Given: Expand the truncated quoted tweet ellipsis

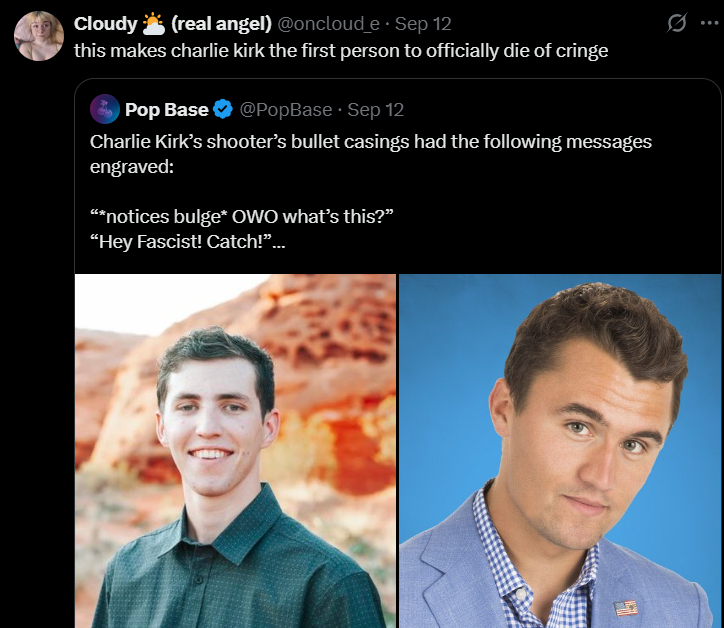Looking at the screenshot, I should pos(279,242).
